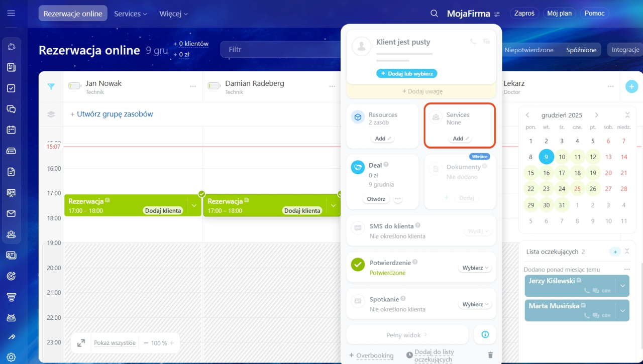Toggle the Niepotwierdzone filter
643x364 pixels.
click(x=529, y=50)
